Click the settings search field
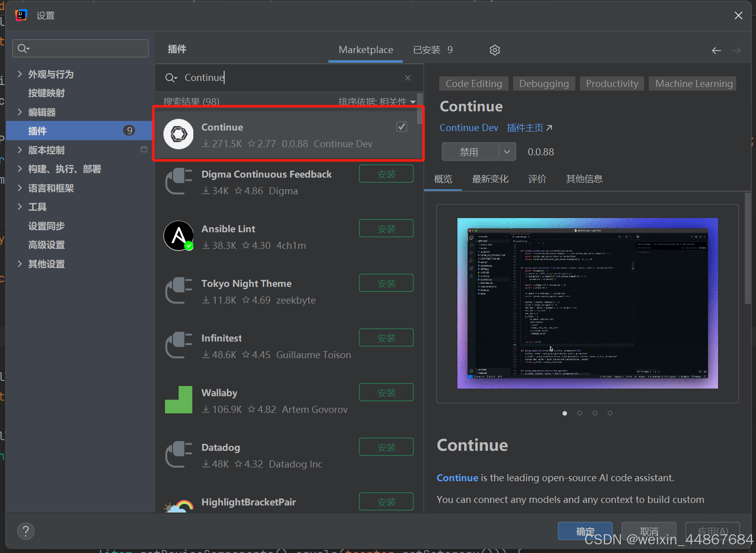Viewport: 756px width, 553px height. (80, 49)
